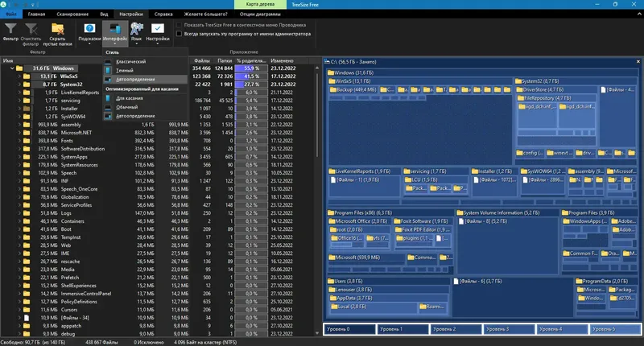Expand the WinSxS tree node
The image size is (644, 346).
pos(19,76)
